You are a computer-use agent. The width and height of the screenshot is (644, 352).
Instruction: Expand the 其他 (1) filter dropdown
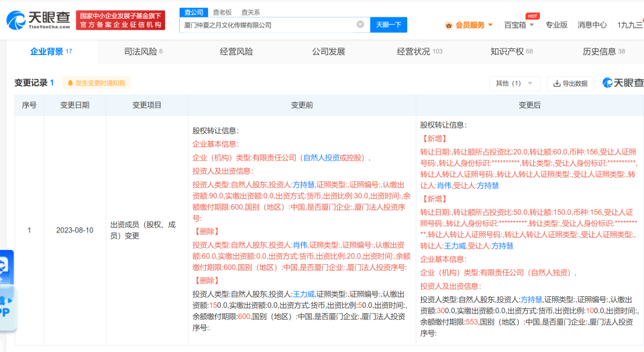(x=514, y=83)
